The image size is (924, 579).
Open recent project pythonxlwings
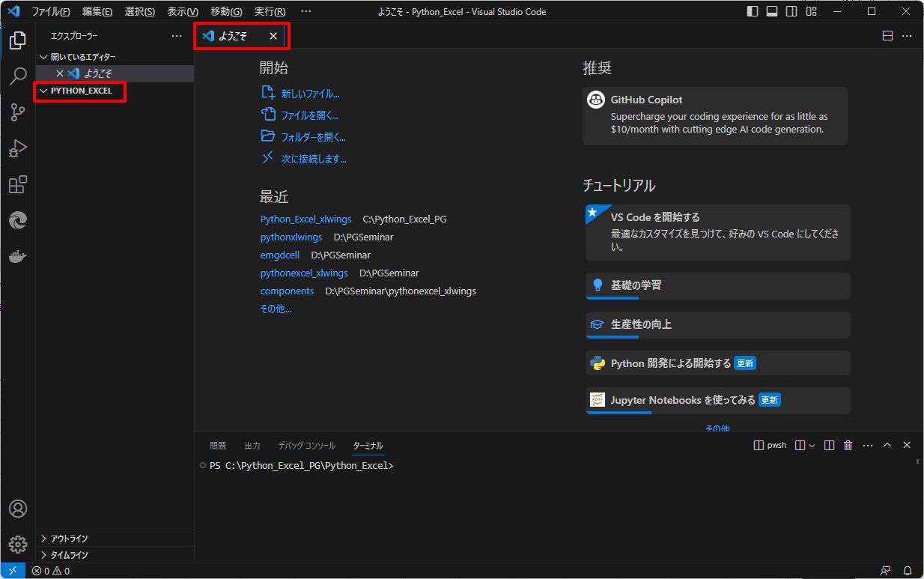(x=291, y=237)
